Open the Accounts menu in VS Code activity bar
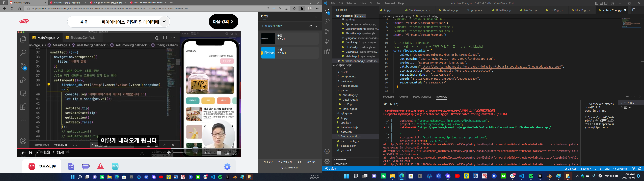The height and width of the screenshot is (181, 644). 327,151
